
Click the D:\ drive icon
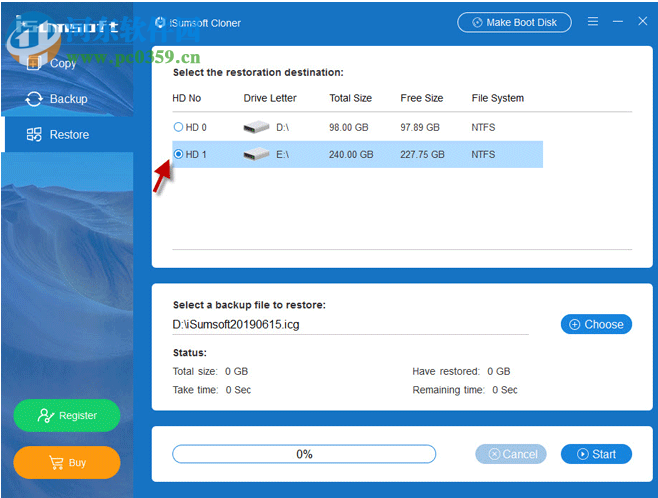(256, 127)
